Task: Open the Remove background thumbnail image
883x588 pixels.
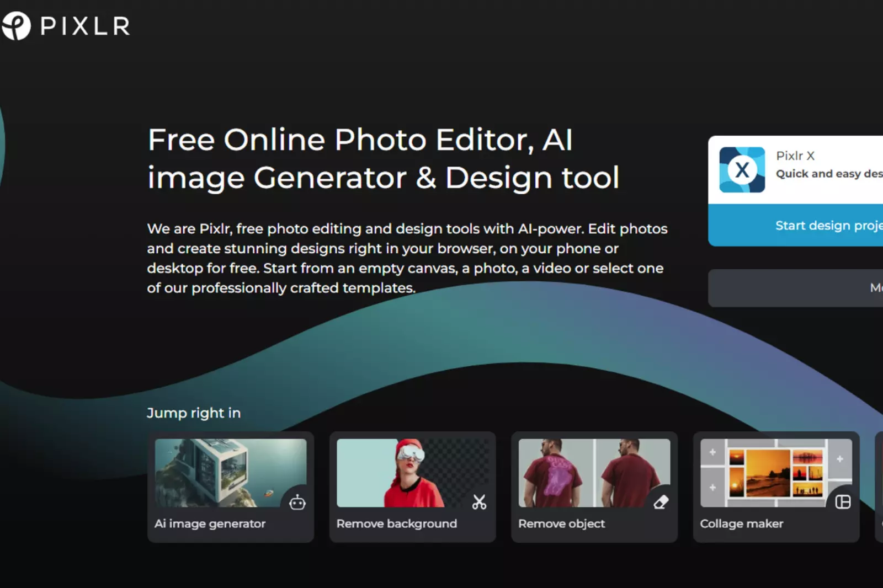Action: pyautogui.click(x=412, y=473)
